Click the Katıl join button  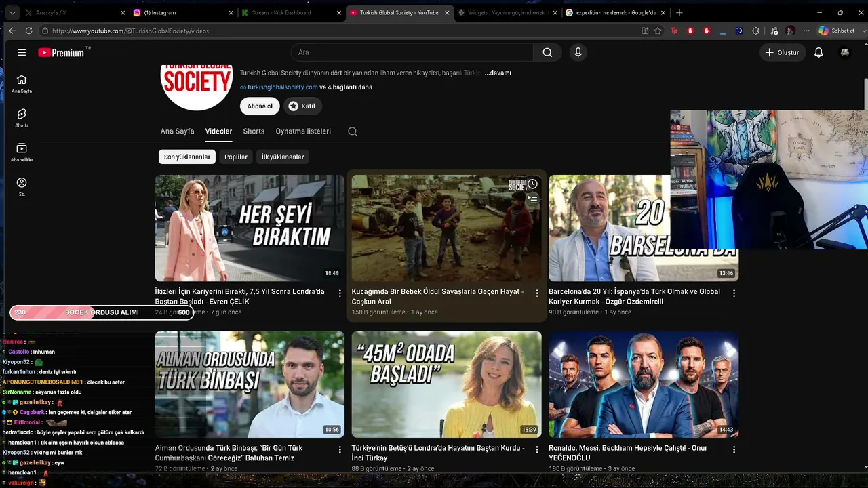tap(302, 106)
